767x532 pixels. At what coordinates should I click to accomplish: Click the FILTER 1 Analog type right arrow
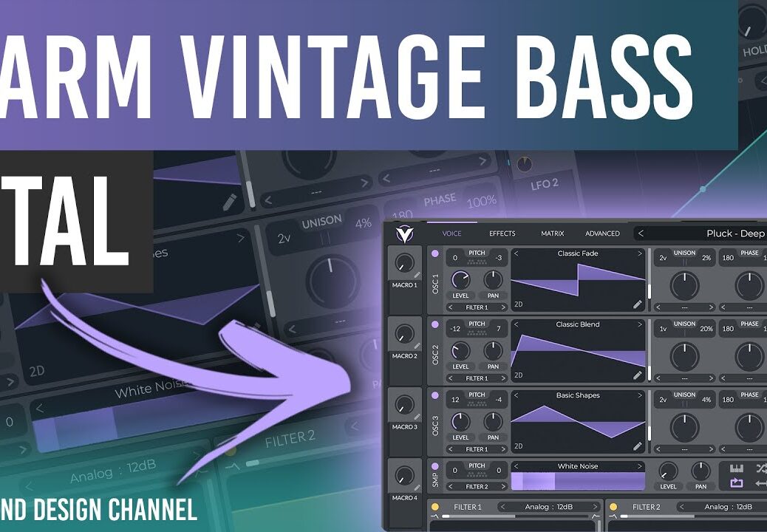(595, 507)
